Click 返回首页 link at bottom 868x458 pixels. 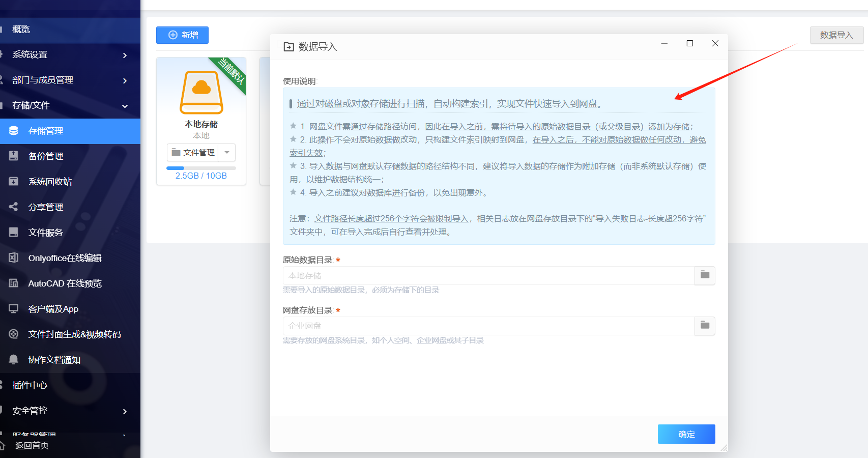(32, 446)
